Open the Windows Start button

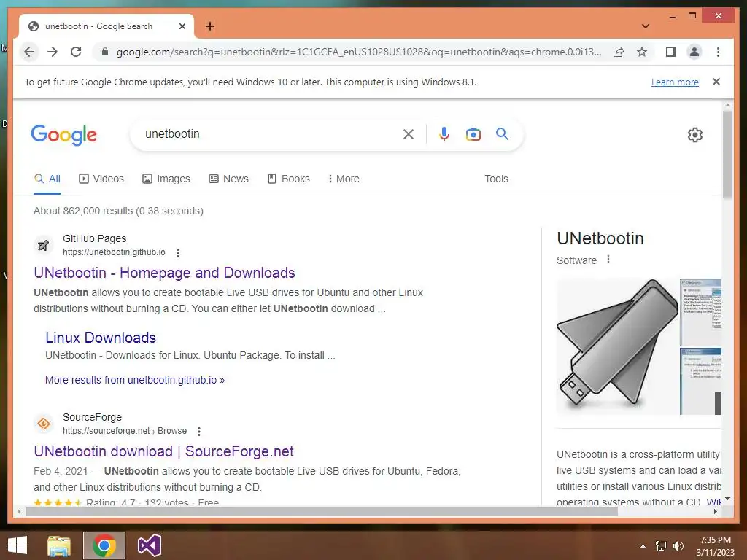[18, 545]
